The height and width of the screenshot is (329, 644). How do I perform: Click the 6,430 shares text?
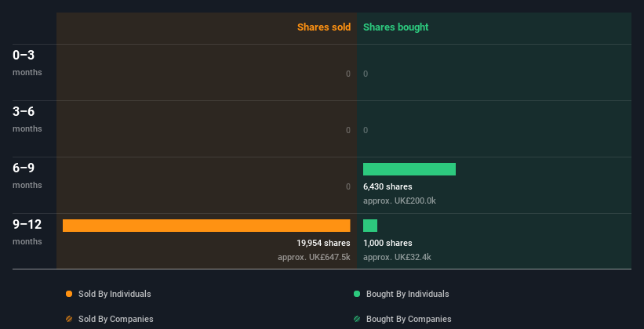point(387,186)
